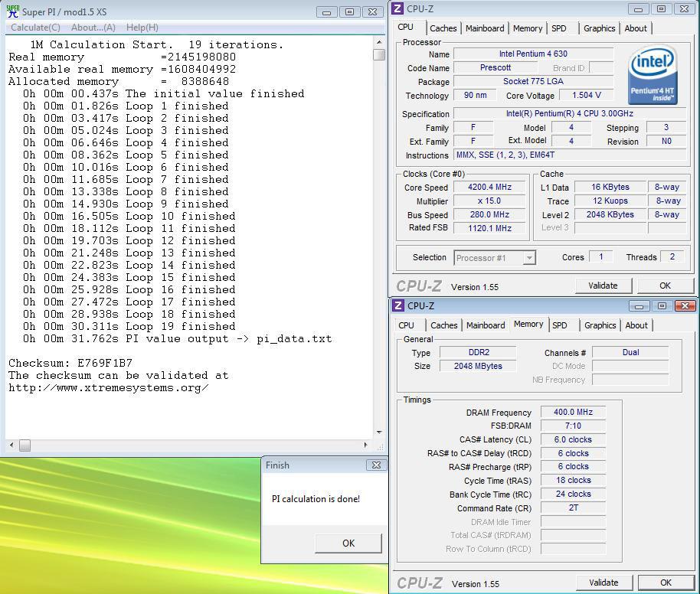Image resolution: width=700 pixels, height=594 pixels.
Task: Maximize the Super PI window
Action: [x=349, y=12]
